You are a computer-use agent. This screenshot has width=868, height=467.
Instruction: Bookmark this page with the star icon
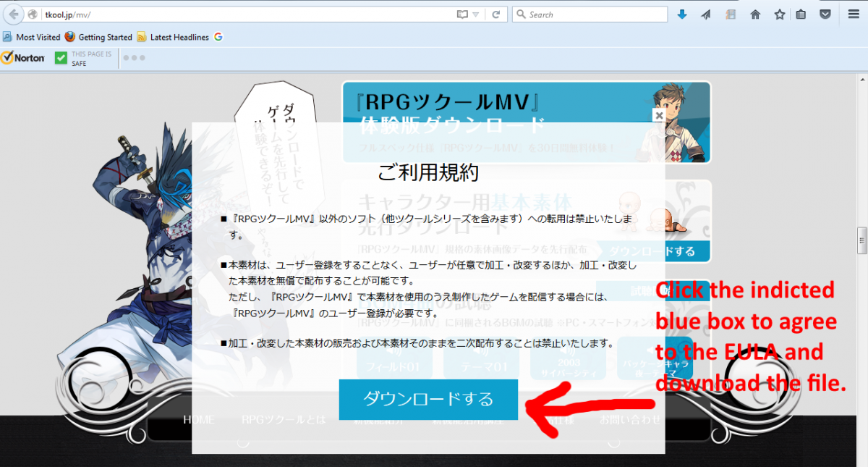[x=780, y=14]
